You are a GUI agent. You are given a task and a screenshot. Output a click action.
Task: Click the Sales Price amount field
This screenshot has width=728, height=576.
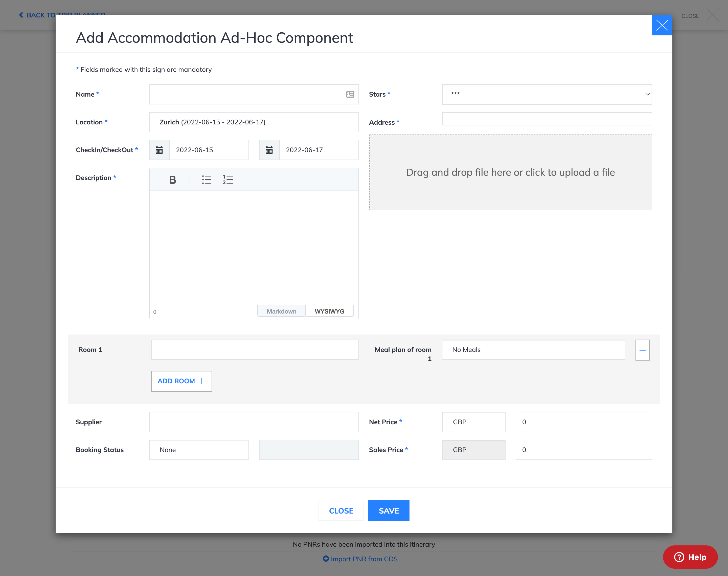coord(584,450)
